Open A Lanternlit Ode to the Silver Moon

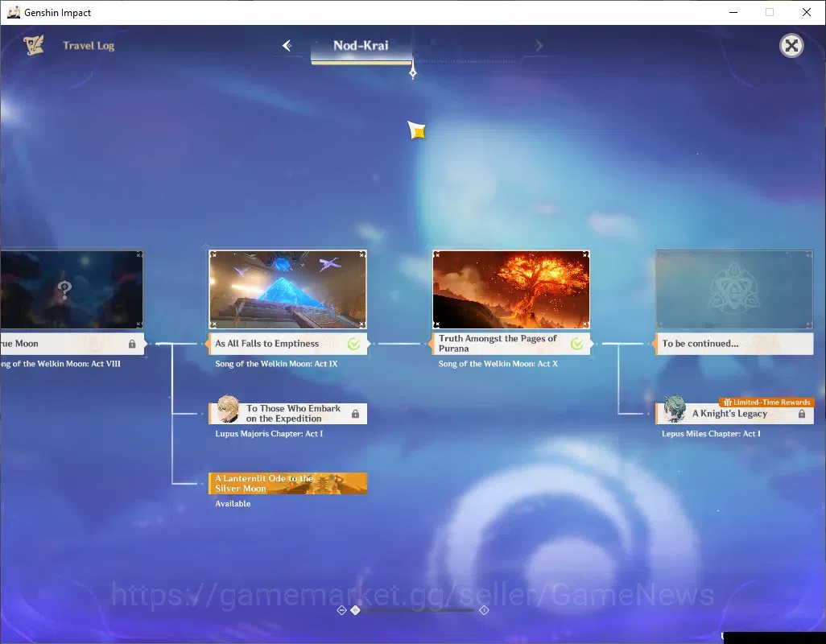click(287, 483)
